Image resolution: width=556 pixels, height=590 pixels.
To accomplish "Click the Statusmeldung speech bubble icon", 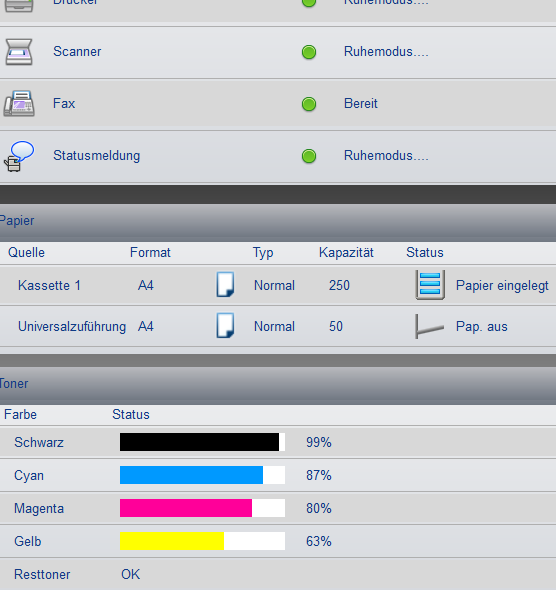I will (x=19, y=156).
